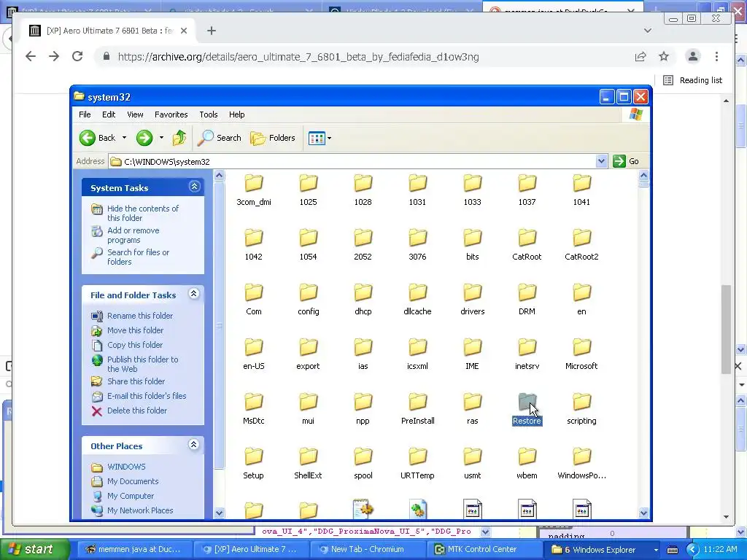747x560 pixels.
Task: Open the PreInstall folder
Action: point(417,408)
